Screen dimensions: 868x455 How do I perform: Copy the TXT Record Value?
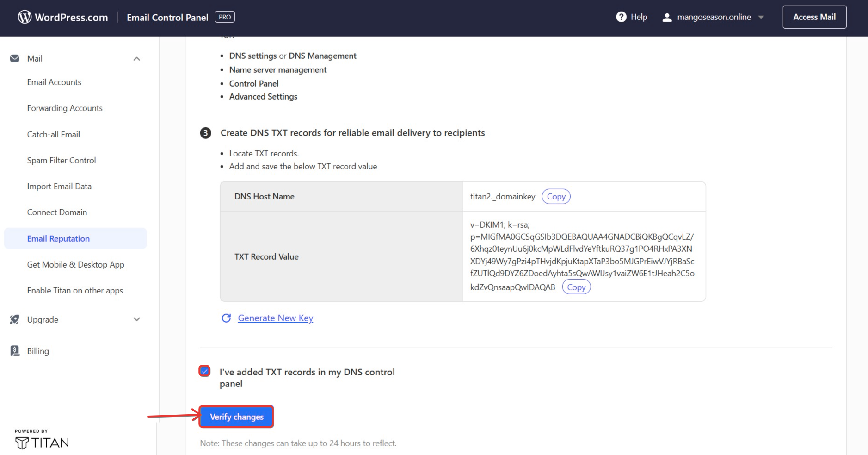pyautogui.click(x=576, y=287)
